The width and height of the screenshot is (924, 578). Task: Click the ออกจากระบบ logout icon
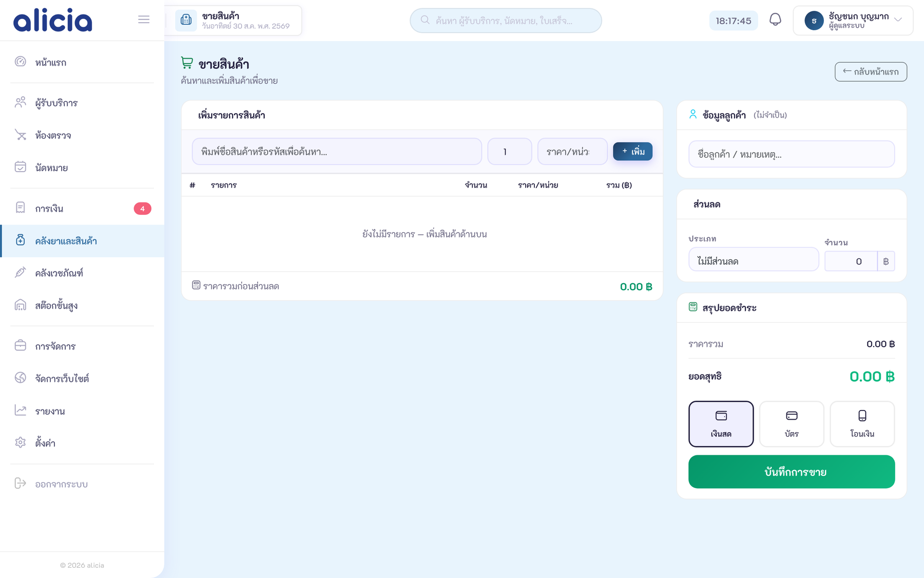tap(21, 483)
